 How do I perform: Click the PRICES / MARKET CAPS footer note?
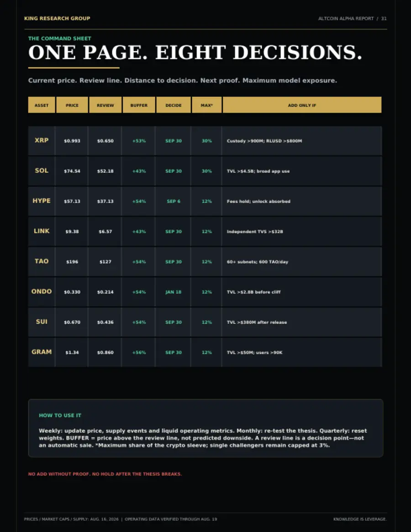click(x=121, y=519)
